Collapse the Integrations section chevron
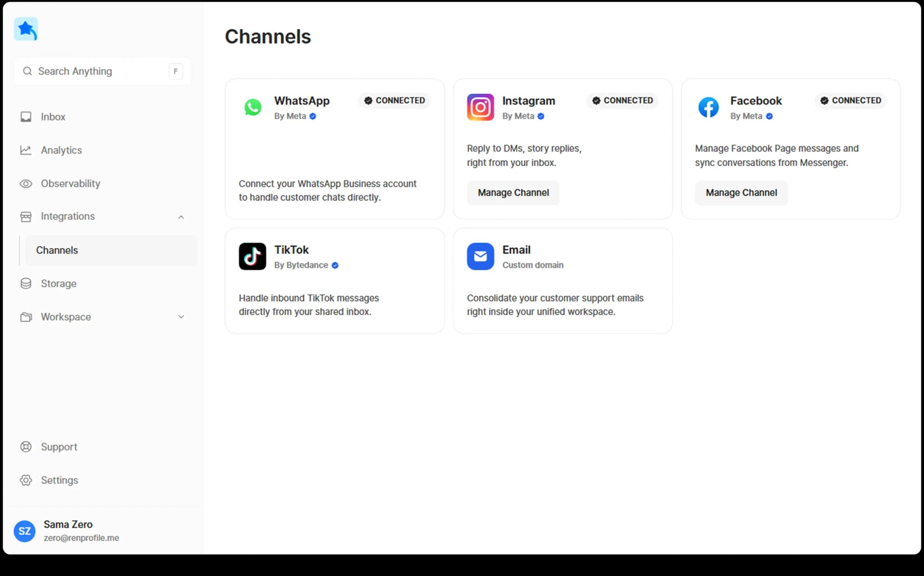The width and height of the screenshot is (924, 576). point(181,217)
